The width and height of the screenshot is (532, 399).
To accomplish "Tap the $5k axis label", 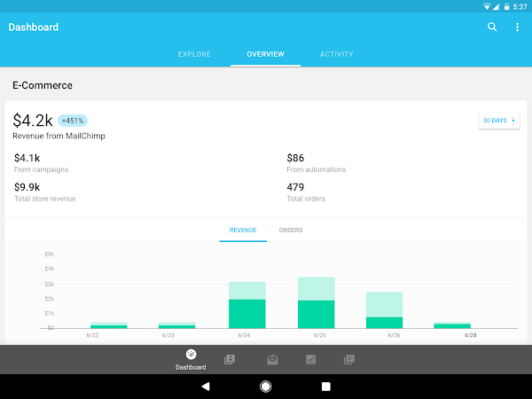I will click(x=50, y=254).
